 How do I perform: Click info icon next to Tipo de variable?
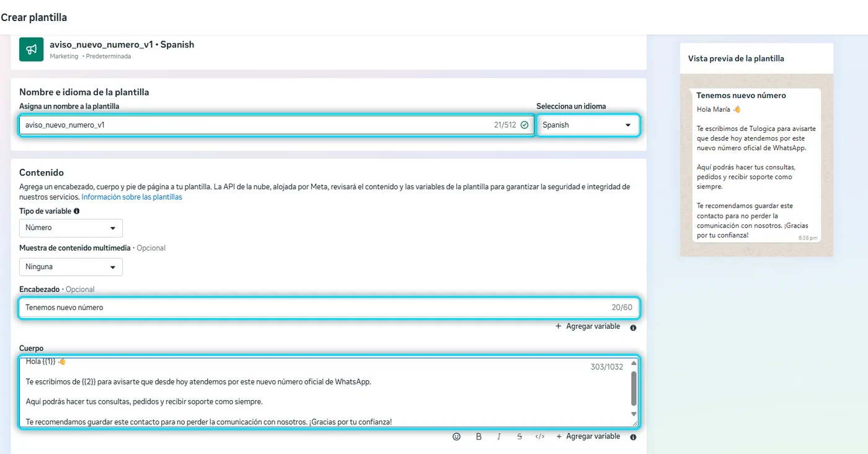coord(76,211)
